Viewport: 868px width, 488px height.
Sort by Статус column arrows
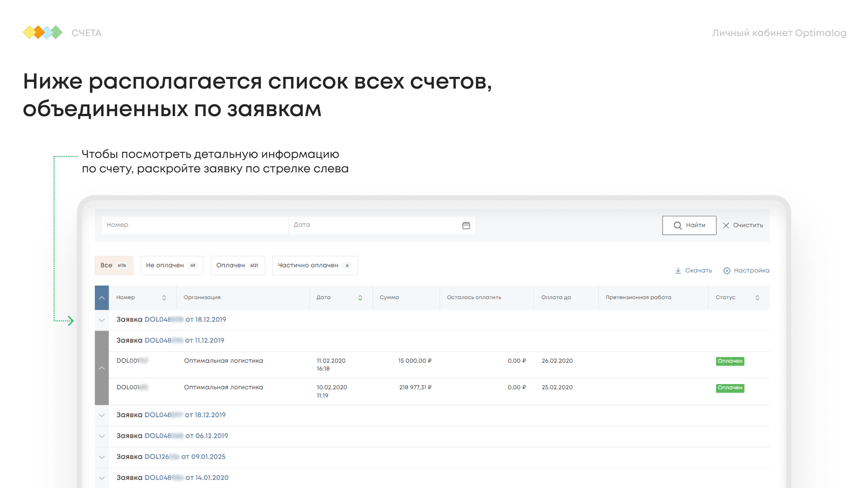pos(757,298)
